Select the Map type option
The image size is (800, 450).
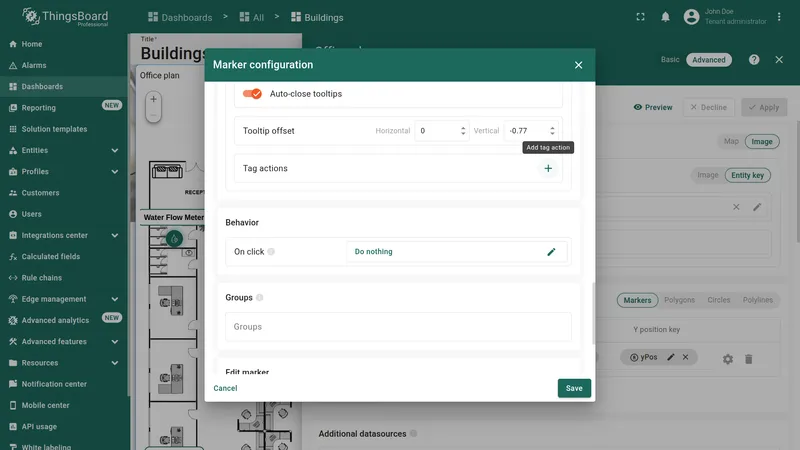point(731,141)
